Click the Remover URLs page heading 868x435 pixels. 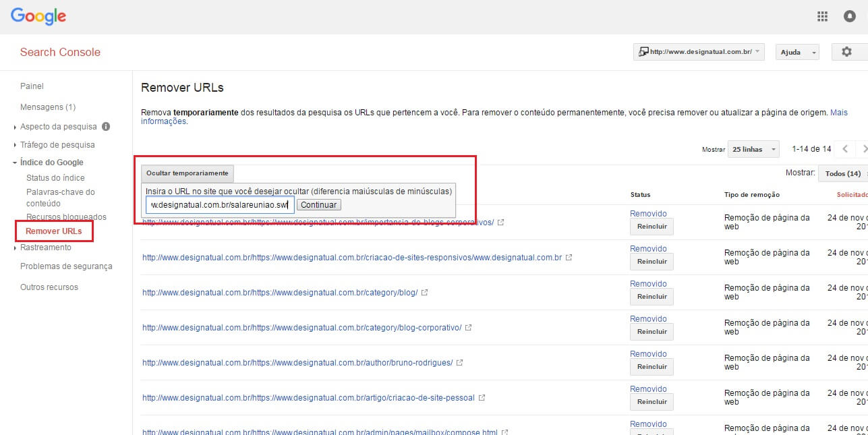(x=182, y=88)
